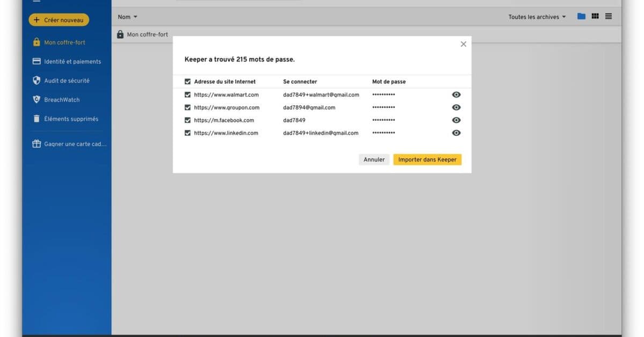The height and width of the screenshot is (337, 644).
Task: Click the dad7849 login in the m.facebook.com row
Action: (x=294, y=120)
